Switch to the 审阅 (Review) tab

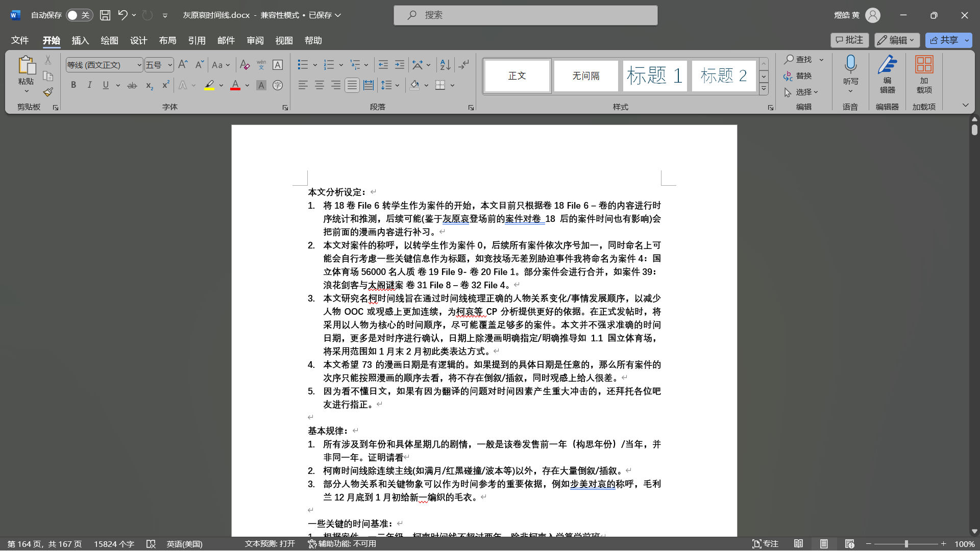[x=255, y=40]
